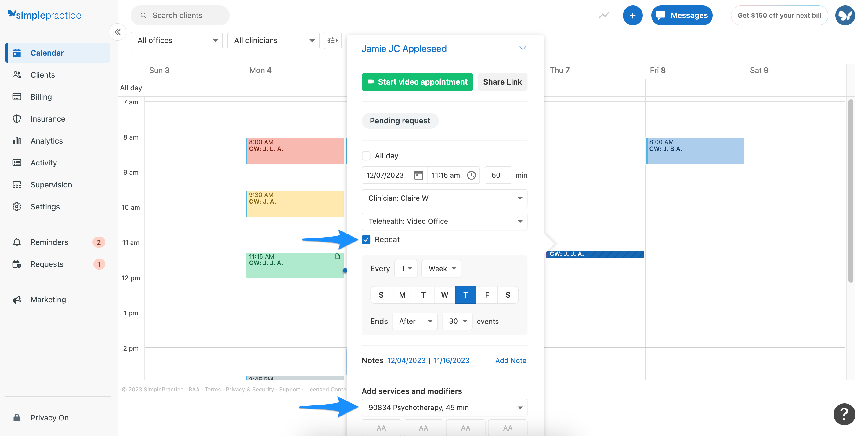
Task: Uncheck the Repeat checkbox
Action: pos(366,239)
